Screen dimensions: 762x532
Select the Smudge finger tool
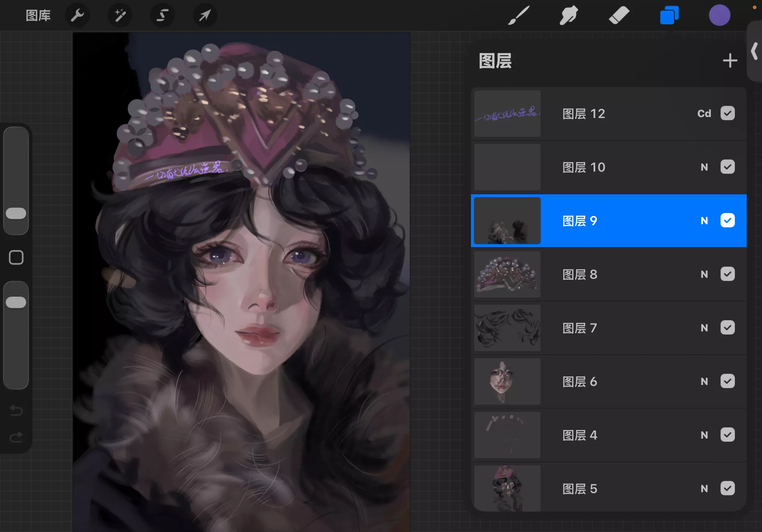(x=569, y=15)
